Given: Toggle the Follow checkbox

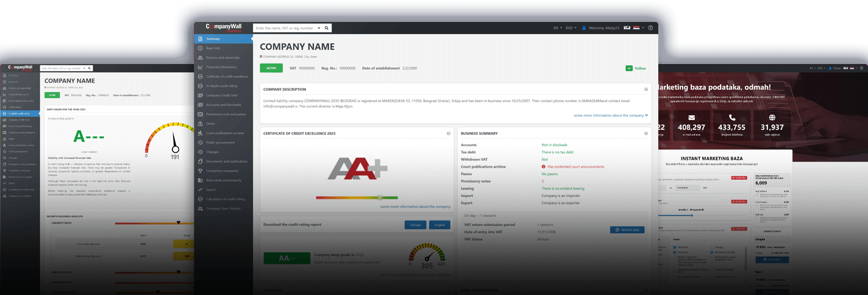Looking at the screenshot, I should 629,68.
